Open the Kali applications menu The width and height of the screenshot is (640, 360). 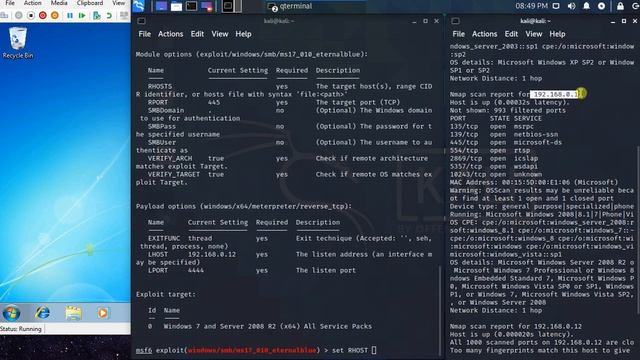tap(139, 6)
